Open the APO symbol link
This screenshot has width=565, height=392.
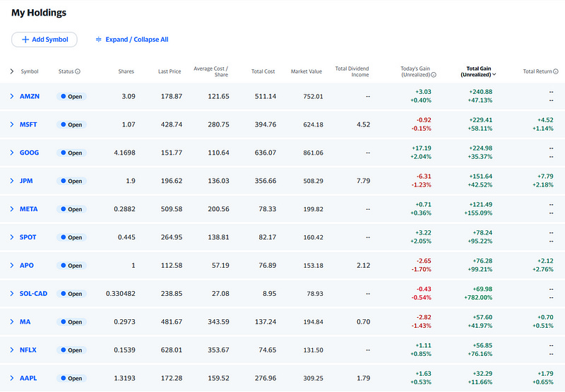pos(27,265)
